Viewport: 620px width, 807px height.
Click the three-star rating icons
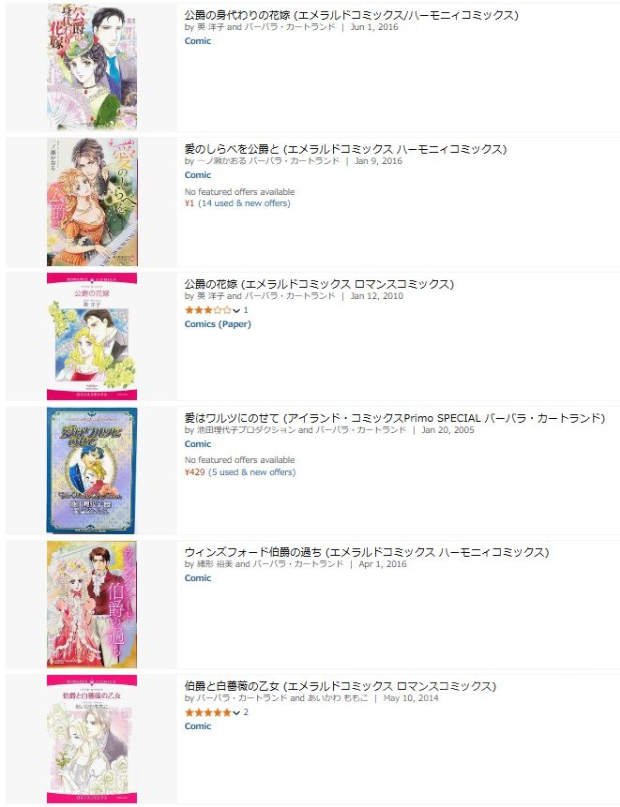(208, 310)
